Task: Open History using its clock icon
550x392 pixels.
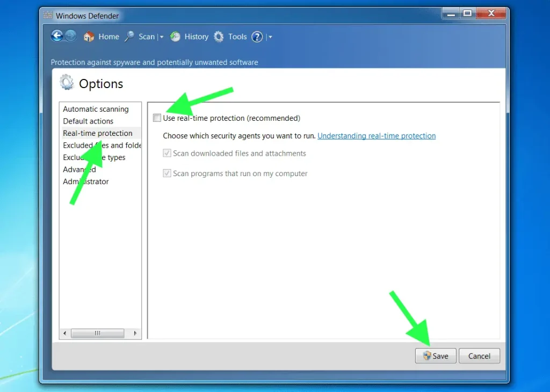Action: pos(175,37)
